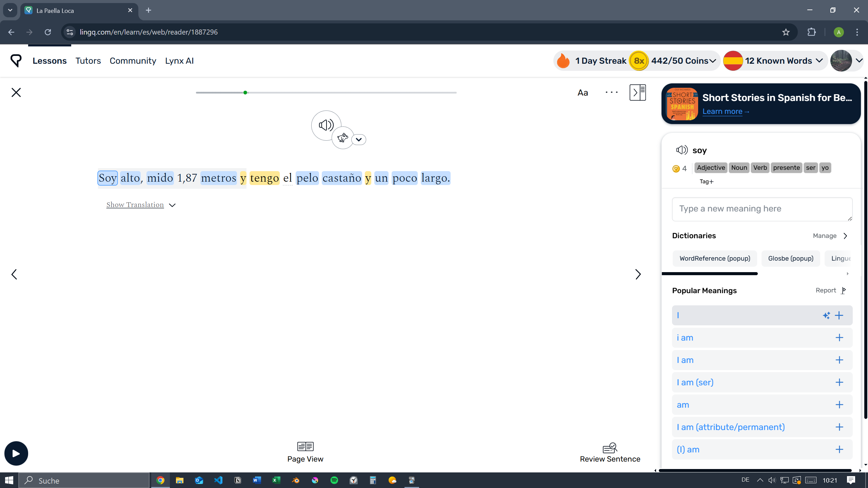Expand the audio options chevron

[359, 140]
